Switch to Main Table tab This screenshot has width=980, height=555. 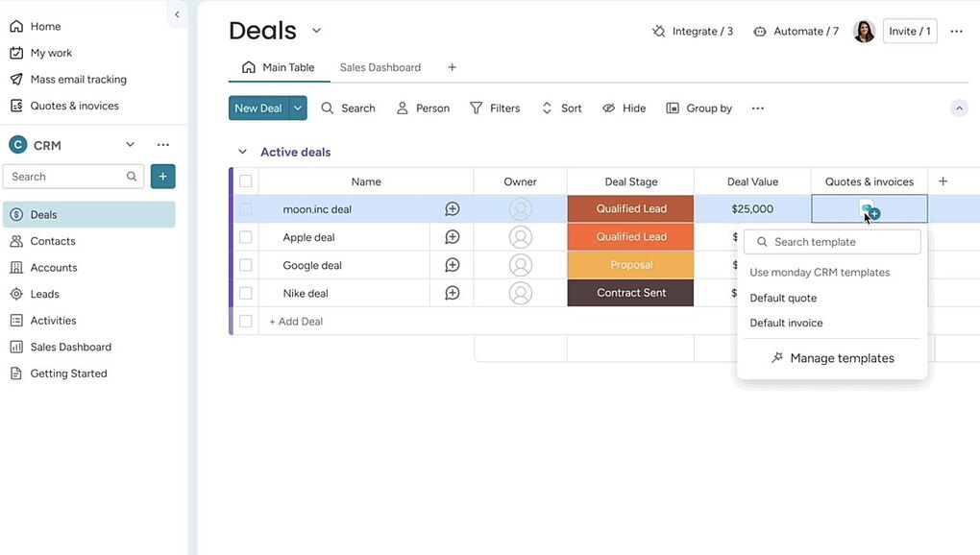pos(279,67)
